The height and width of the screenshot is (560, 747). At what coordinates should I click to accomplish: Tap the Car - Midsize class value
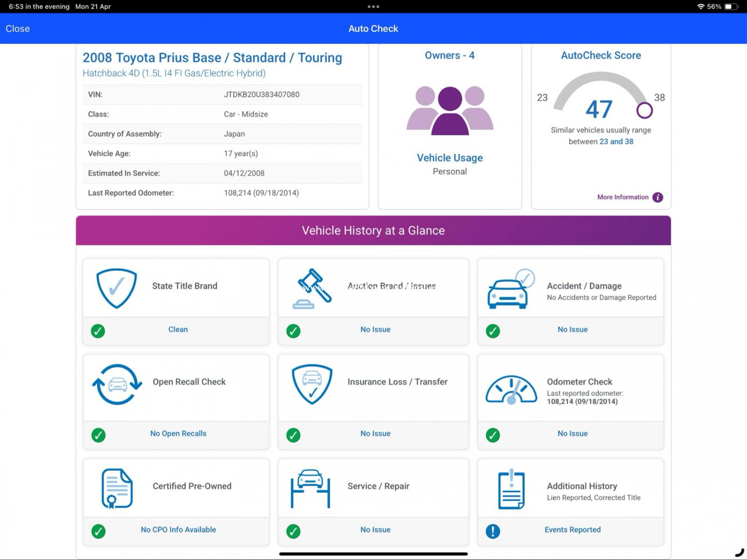246,114
